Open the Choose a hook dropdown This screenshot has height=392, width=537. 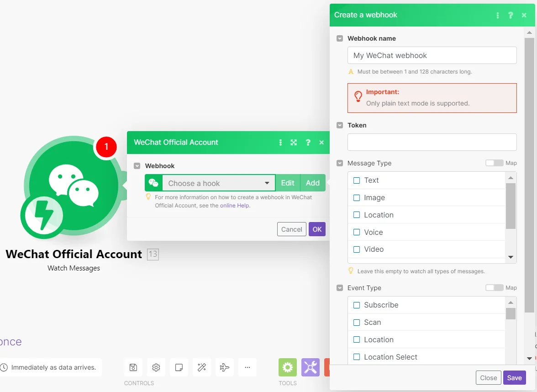click(x=218, y=183)
